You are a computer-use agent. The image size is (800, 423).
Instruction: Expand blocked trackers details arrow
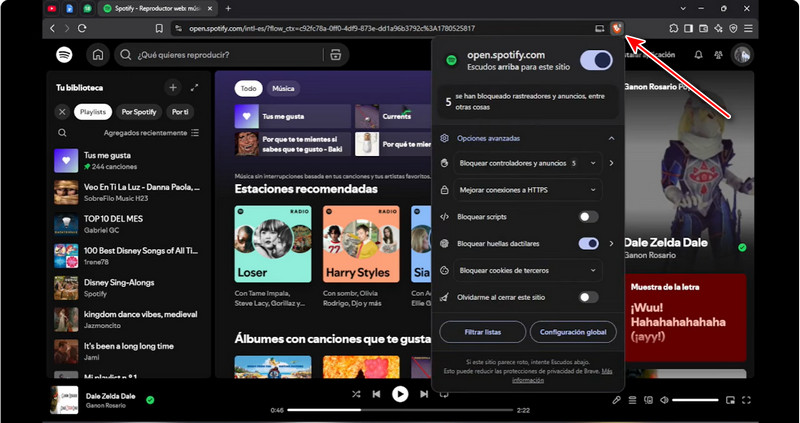pyautogui.click(x=611, y=163)
